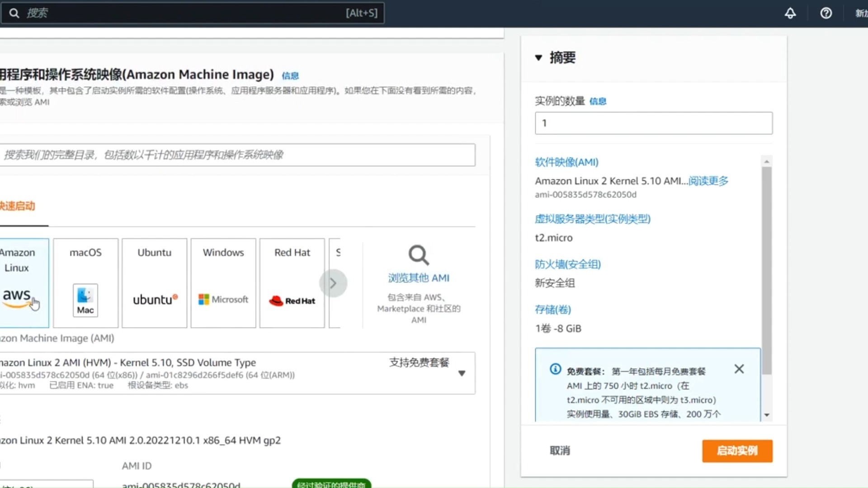Expand the AMI version dropdown arrow
The width and height of the screenshot is (868, 488).
(x=462, y=374)
